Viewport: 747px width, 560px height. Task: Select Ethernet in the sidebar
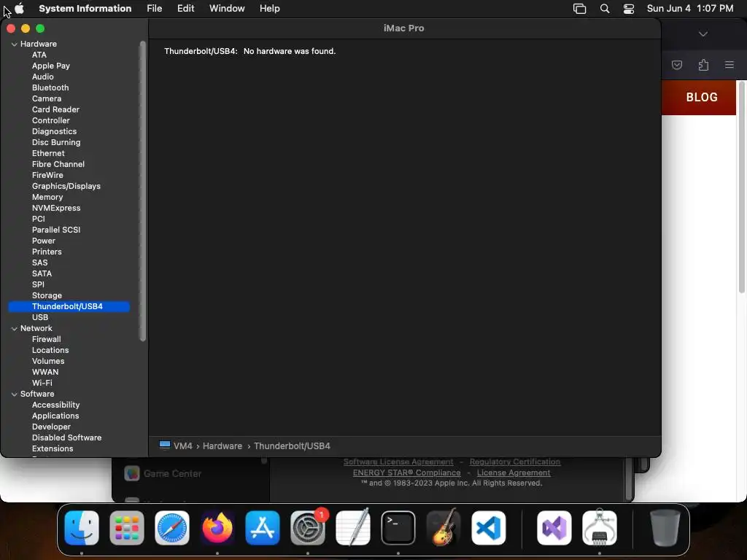click(48, 153)
